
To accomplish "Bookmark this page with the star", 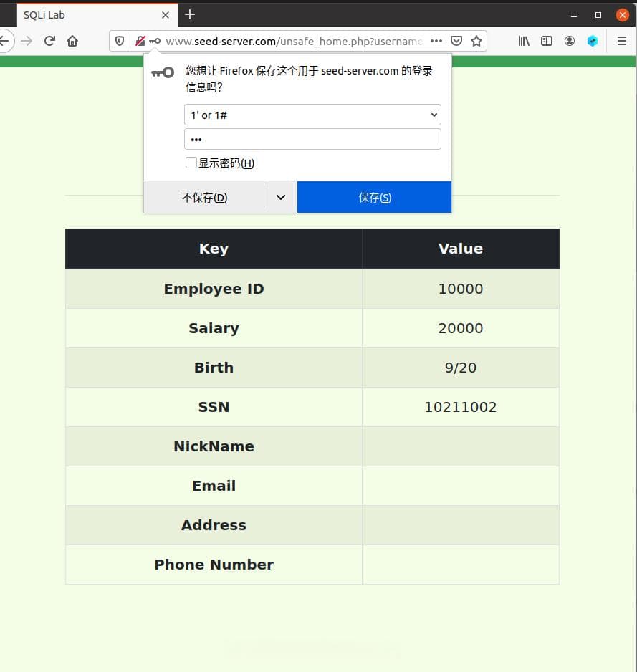I will (x=476, y=41).
